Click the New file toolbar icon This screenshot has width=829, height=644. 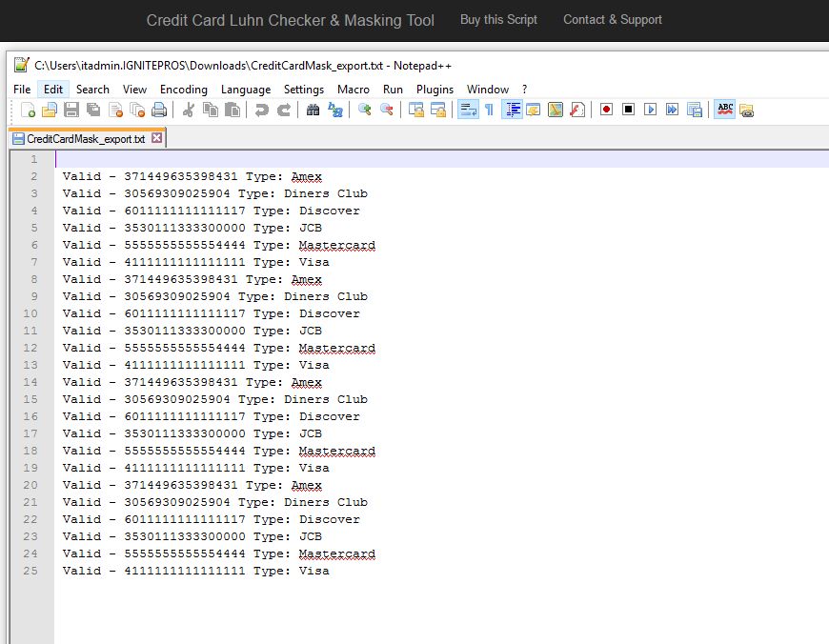click(28, 110)
